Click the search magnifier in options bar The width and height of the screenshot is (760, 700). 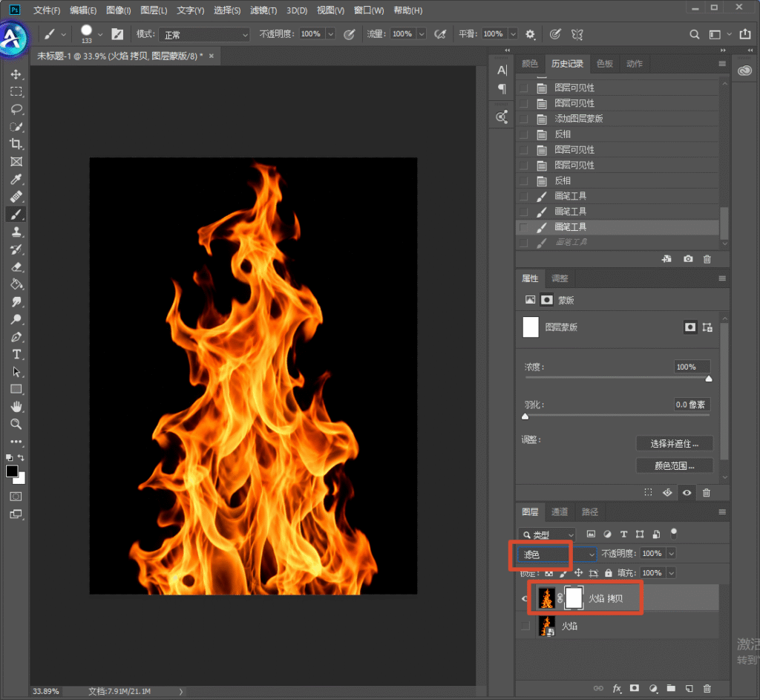pos(694,34)
